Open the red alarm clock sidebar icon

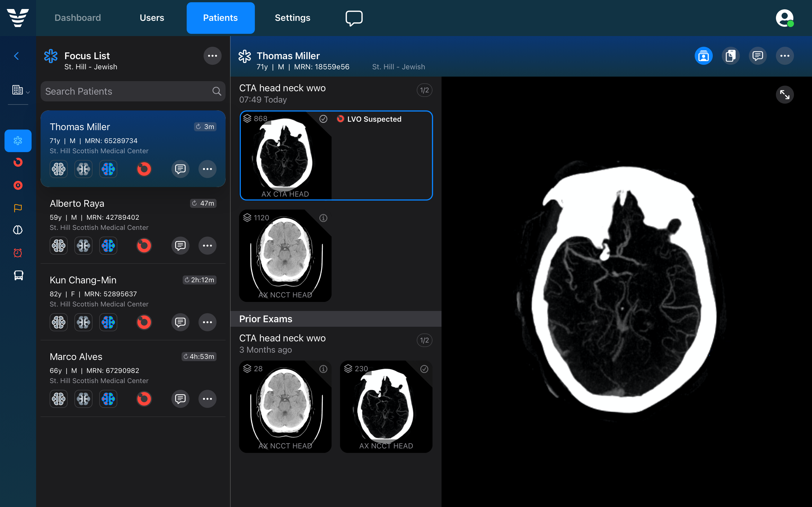pyautogui.click(x=18, y=253)
